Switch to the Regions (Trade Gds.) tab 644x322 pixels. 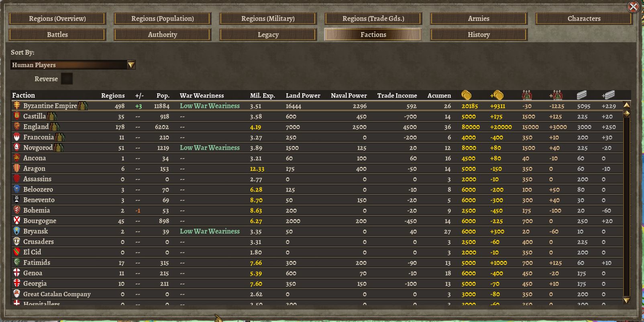tap(373, 18)
